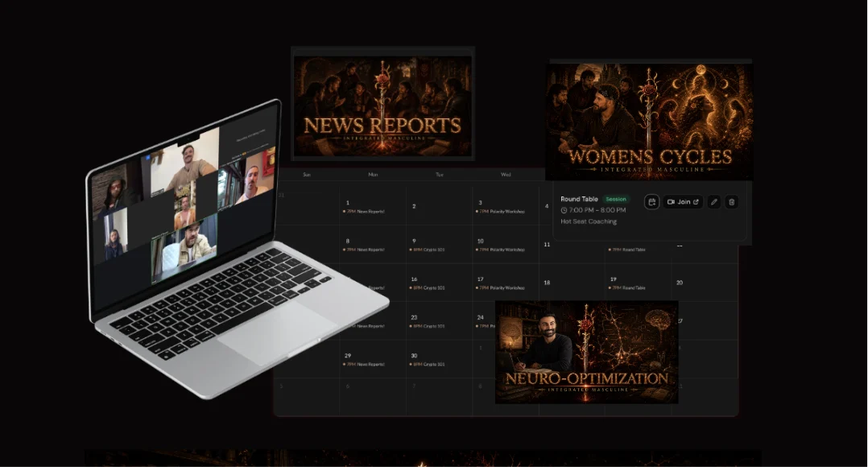Open the 7PM Polarity Workshop on the 10th
The image size is (868, 467).
[x=501, y=250]
